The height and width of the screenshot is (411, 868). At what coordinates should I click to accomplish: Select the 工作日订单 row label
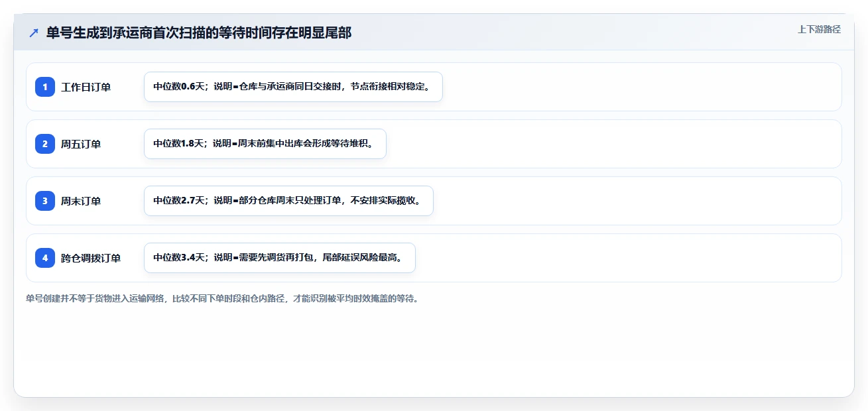click(x=86, y=87)
